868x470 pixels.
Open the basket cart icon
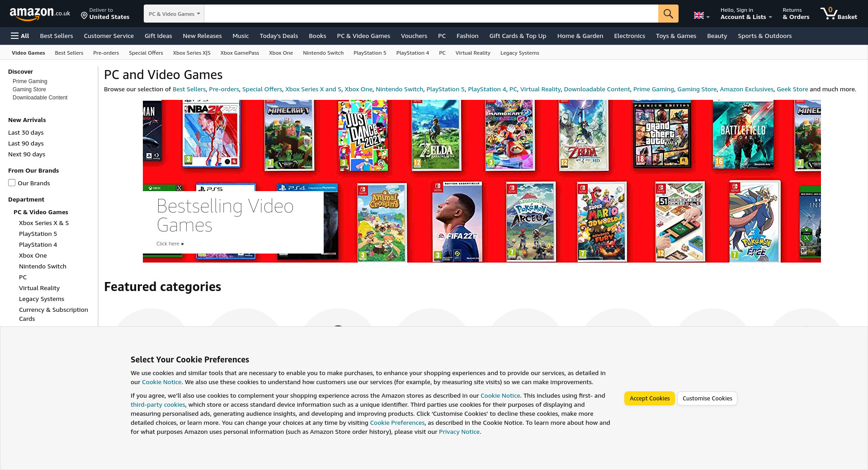coord(839,14)
